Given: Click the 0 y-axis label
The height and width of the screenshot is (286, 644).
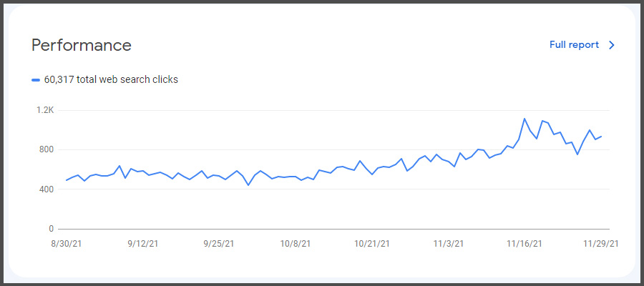Looking at the screenshot, I should pyautogui.click(x=51, y=229).
